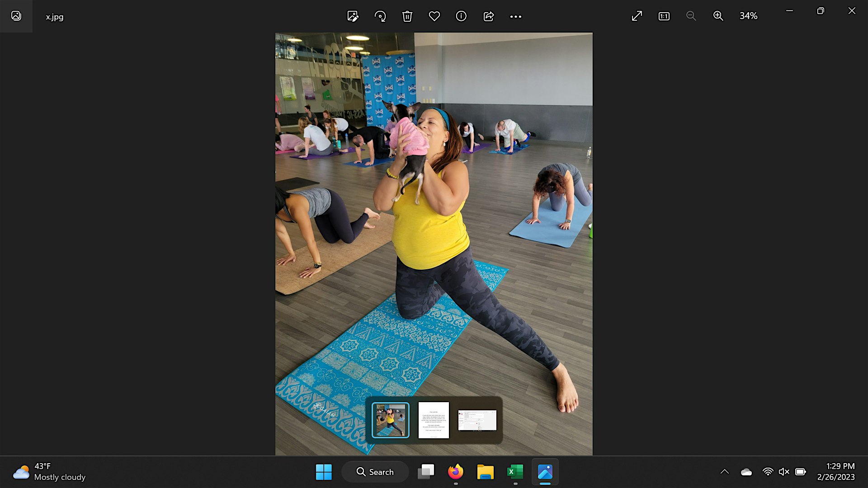Viewport: 868px width, 488px height.
Task: Click the Edit image icon
Action: pyautogui.click(x=353, y=16)
